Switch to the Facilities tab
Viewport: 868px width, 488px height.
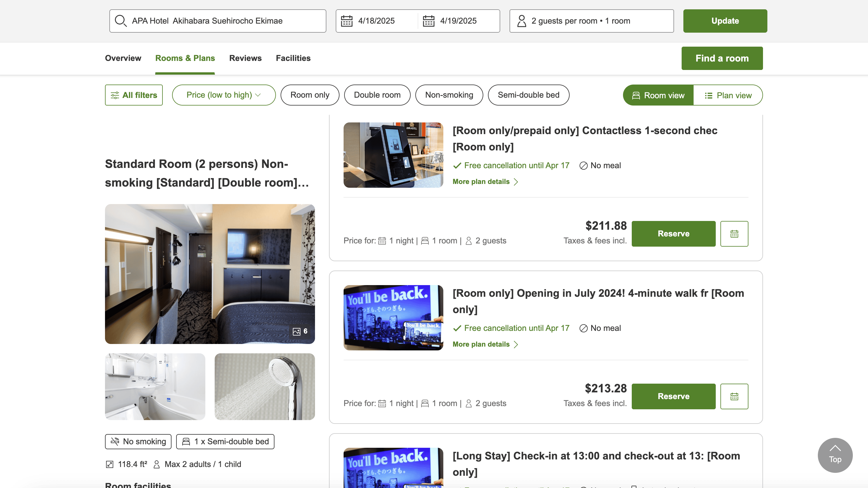point(293,58)
